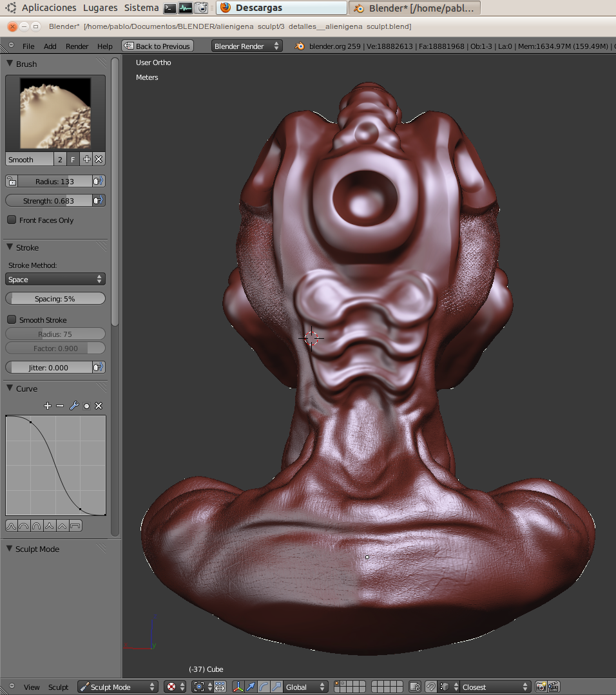
Task: Collapse the Stroke panel
Action: [x=10, y=247]
